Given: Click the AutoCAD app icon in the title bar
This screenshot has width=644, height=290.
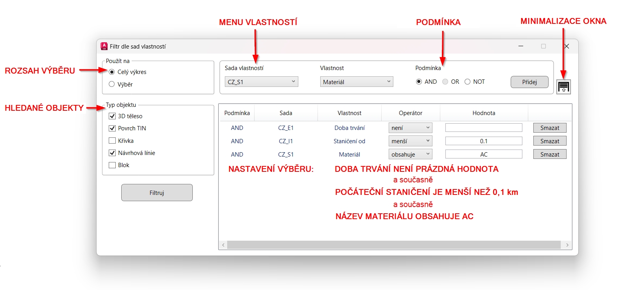Looking at the screenshot, I should (104, 46).
